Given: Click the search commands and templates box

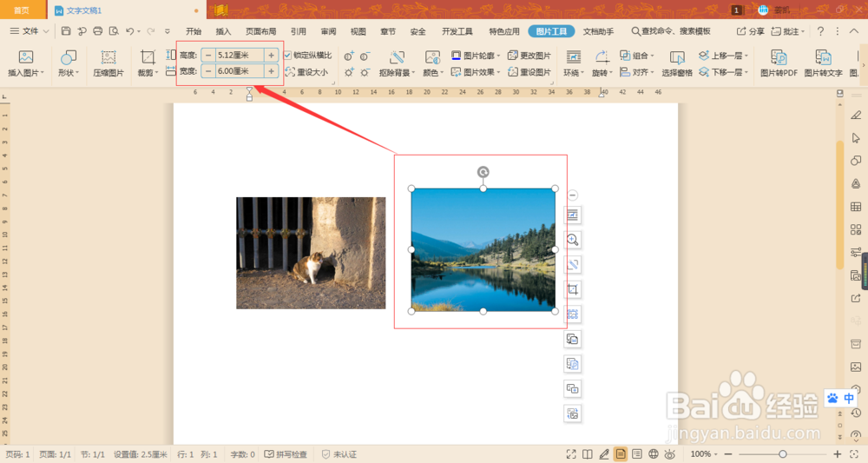Looking at the screenshot, I should [x=671, y=31].
